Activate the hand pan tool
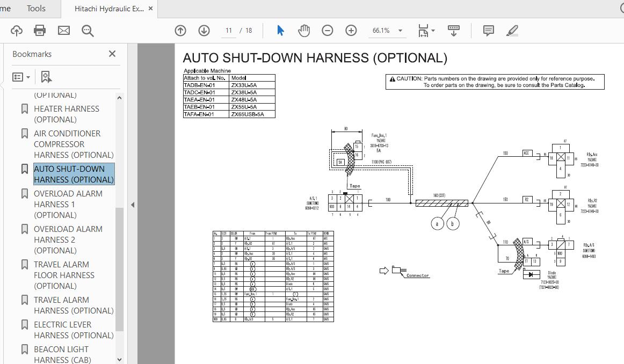624x364 pixels. coord(304,31)
